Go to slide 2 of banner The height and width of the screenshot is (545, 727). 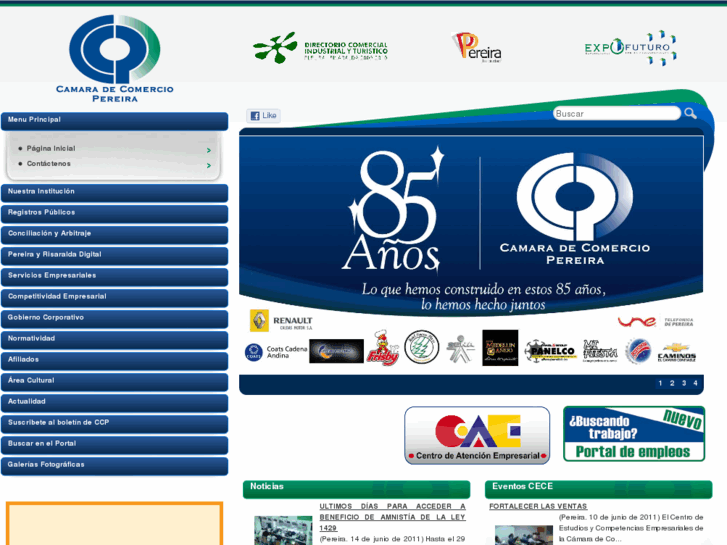click(x=672, y=383)
